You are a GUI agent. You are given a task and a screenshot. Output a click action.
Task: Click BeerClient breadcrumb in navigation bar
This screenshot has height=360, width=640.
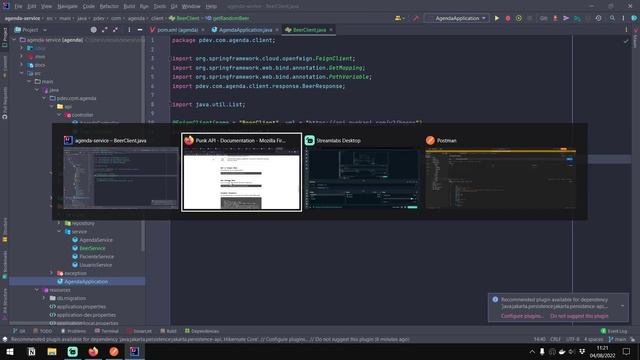click(184, 18)
